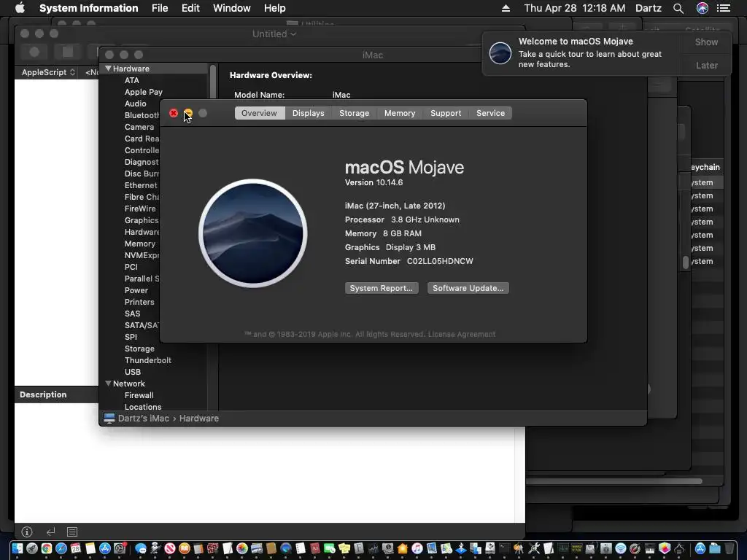Activate Siri from the menu bar
Image resolution: width=747 pixels, height=560 pixels.
(x=702, y=8)
